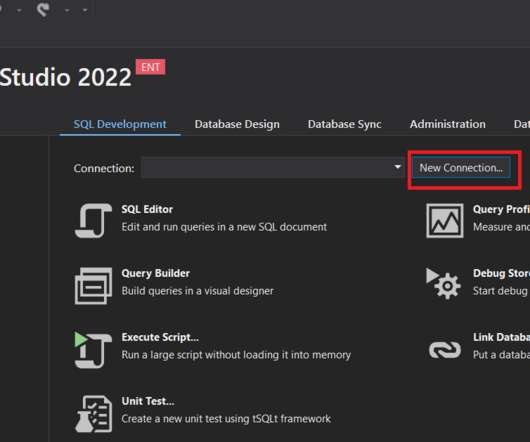Open the Query Profiler chart icon

click(x=444, y=221)
